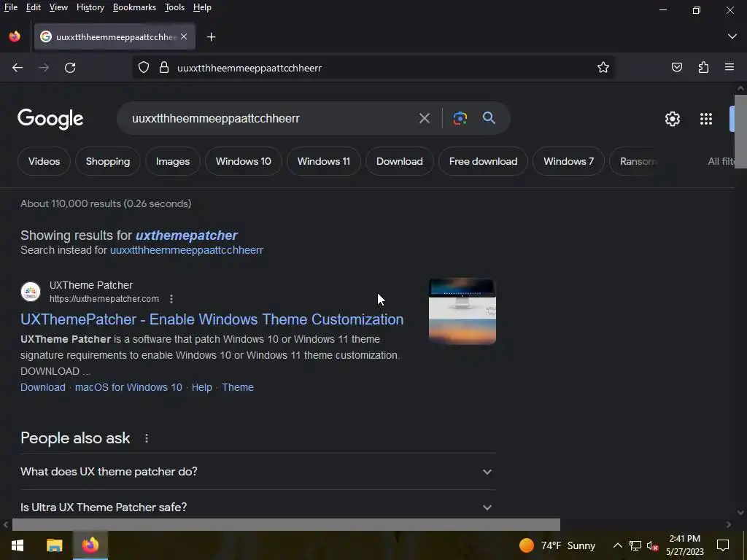
Task: Open the File menu
Action: pos(11,7)
